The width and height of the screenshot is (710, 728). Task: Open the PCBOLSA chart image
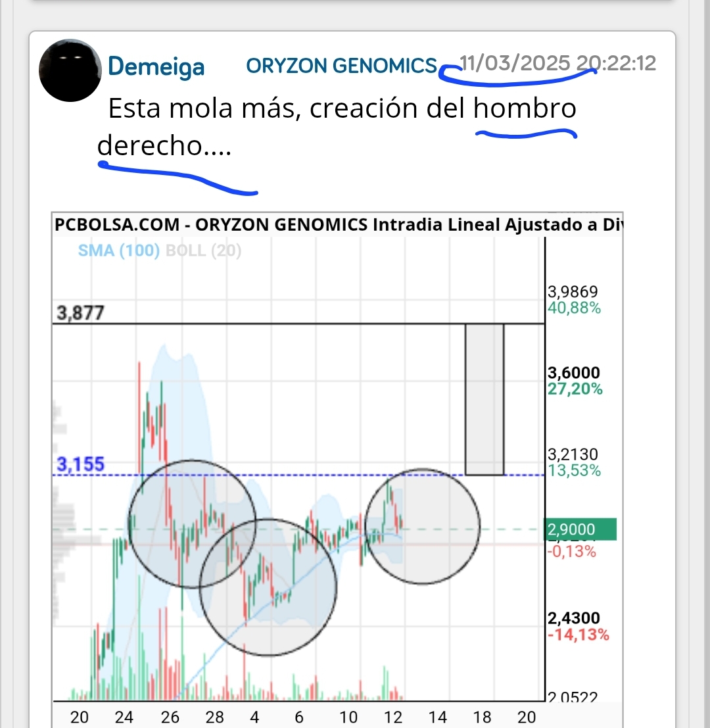(x=337, y=470)
